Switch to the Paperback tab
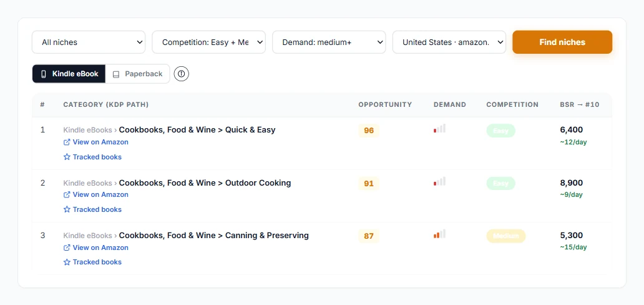 [x=137, y=74]
